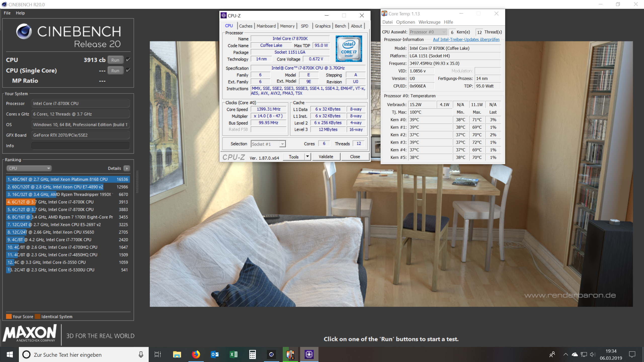Expand the ranking Details arrow
The width and height of the screenshot is (644, 362).
pyautogui.click(x=127, y=168)
